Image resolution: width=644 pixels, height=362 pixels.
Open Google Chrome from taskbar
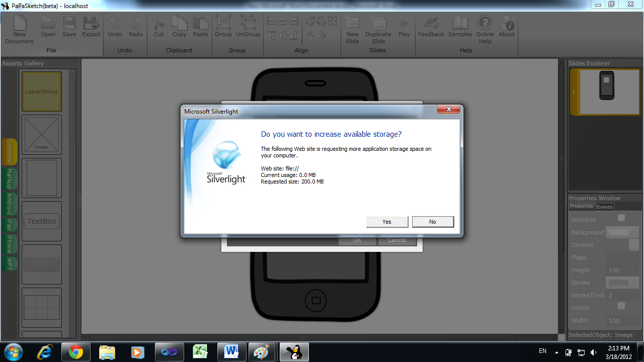pos(76,352)
